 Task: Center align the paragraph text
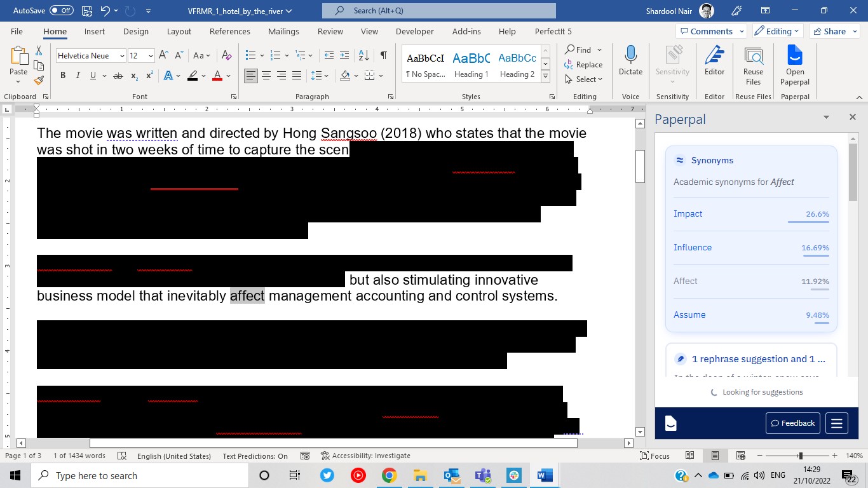(266, 76)
